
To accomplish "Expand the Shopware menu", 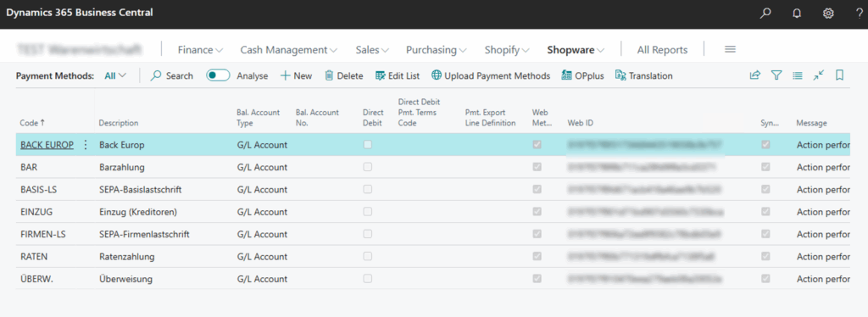I will [576, 50].
